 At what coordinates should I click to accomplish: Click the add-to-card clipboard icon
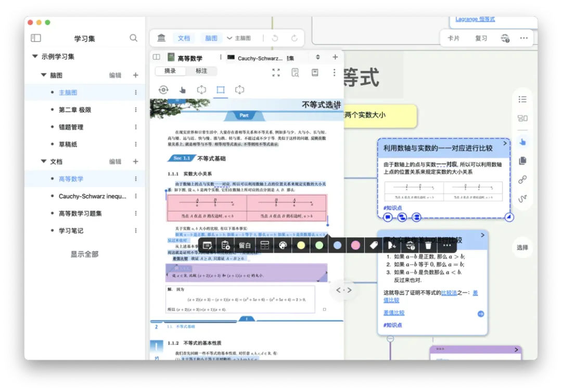(x=225, y=245)
